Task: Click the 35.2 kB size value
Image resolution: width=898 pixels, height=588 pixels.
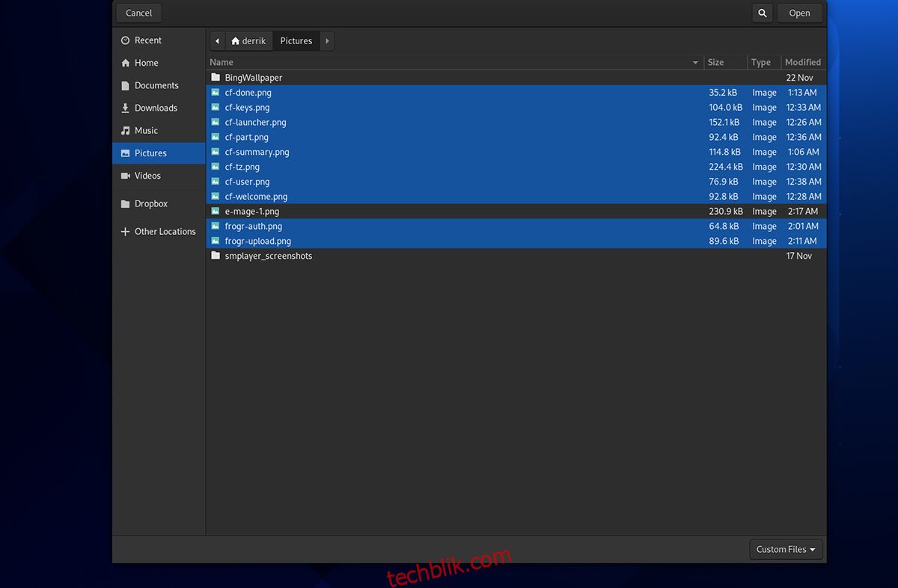Action: tap(723, 93)
